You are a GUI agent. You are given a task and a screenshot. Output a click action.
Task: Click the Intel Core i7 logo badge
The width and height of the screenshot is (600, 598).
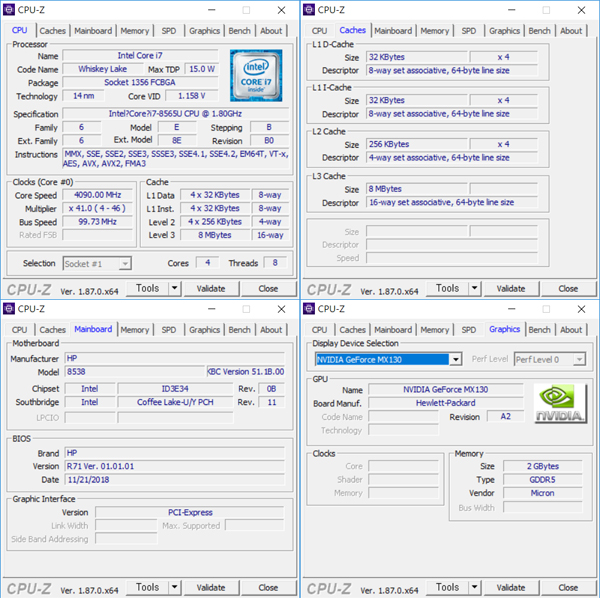[256, 75]
